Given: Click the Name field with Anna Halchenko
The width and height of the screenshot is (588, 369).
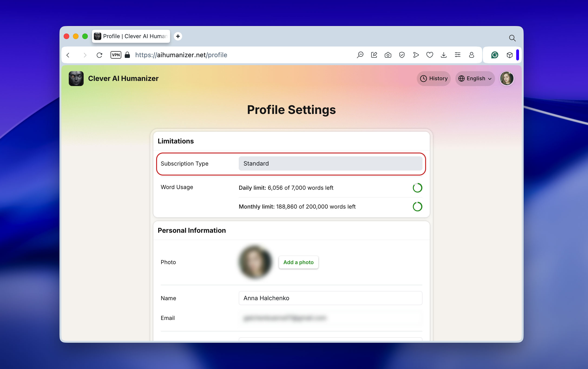Looking at the screenshot, I should 330,298.
